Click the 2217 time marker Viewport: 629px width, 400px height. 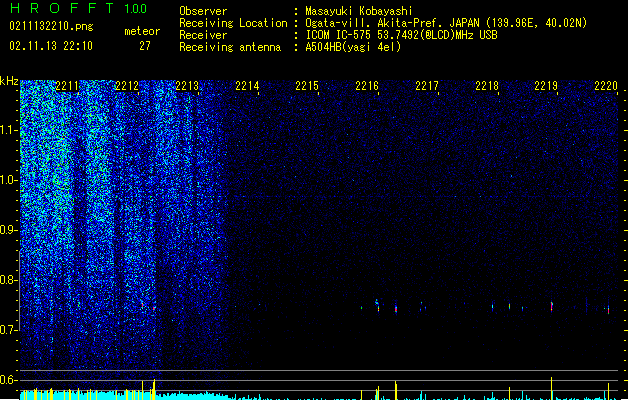tap(427, 86)
